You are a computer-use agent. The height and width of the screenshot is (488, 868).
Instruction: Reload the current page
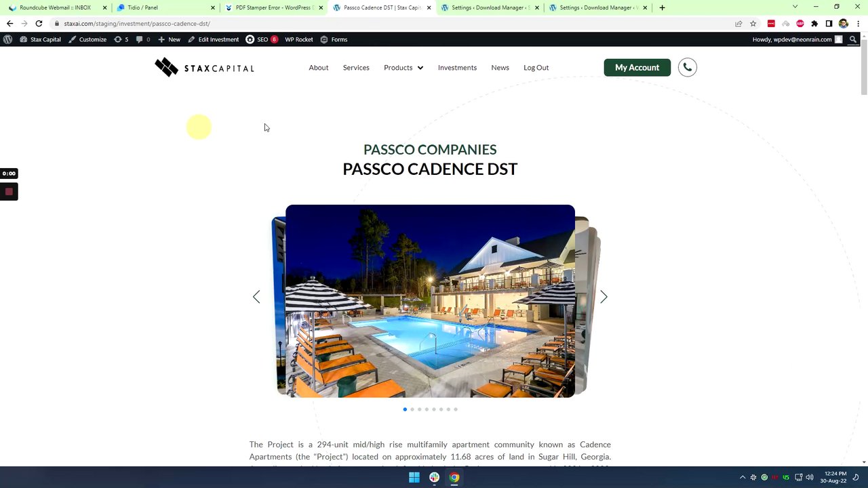coord(39,24)
